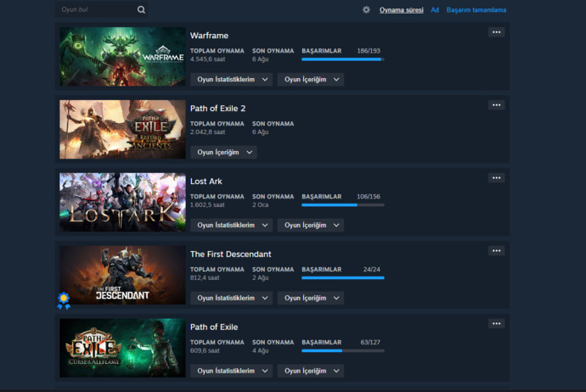This screenshot has height=392, width=586.
Task: Expand Path of Exile 2 "Oyun İçeriğim" dropdown
Action: [223, 153]
